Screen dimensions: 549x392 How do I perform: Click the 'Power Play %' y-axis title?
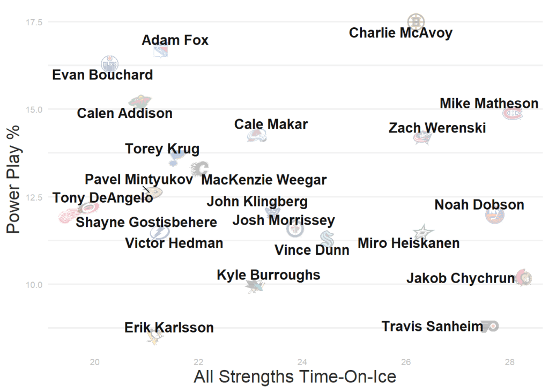point(13,179)
